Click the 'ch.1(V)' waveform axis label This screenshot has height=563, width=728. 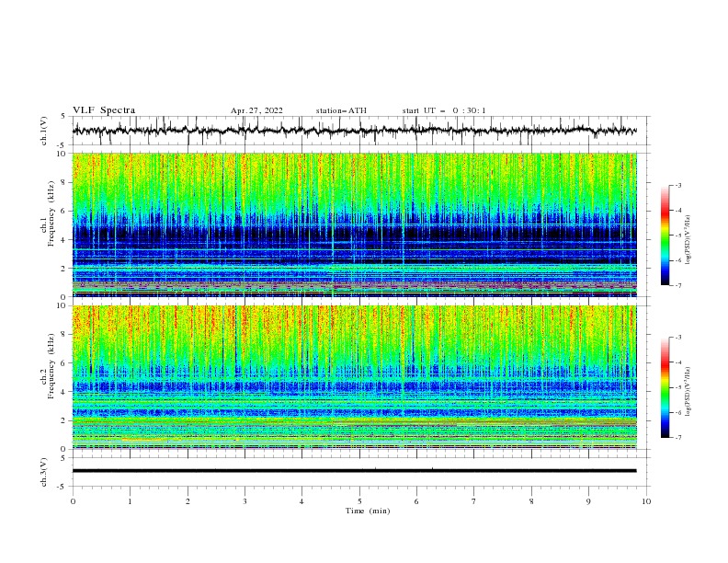click(44, 131)
